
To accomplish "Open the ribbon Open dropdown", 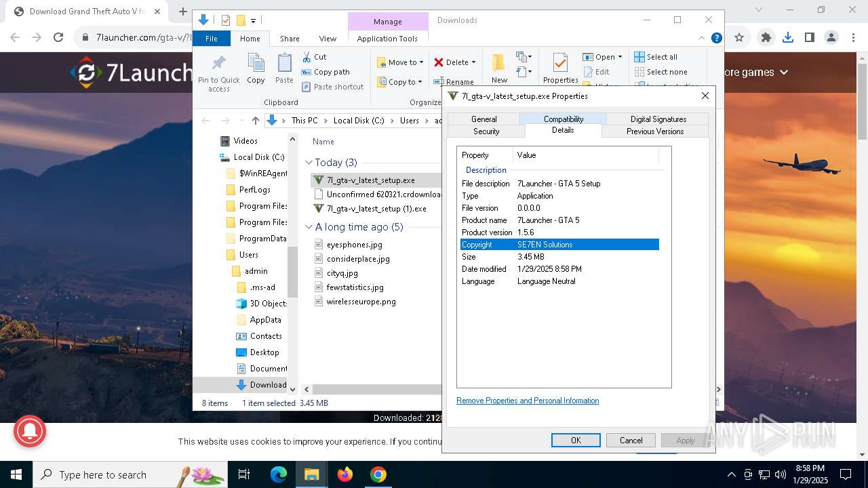I will 602,57.
